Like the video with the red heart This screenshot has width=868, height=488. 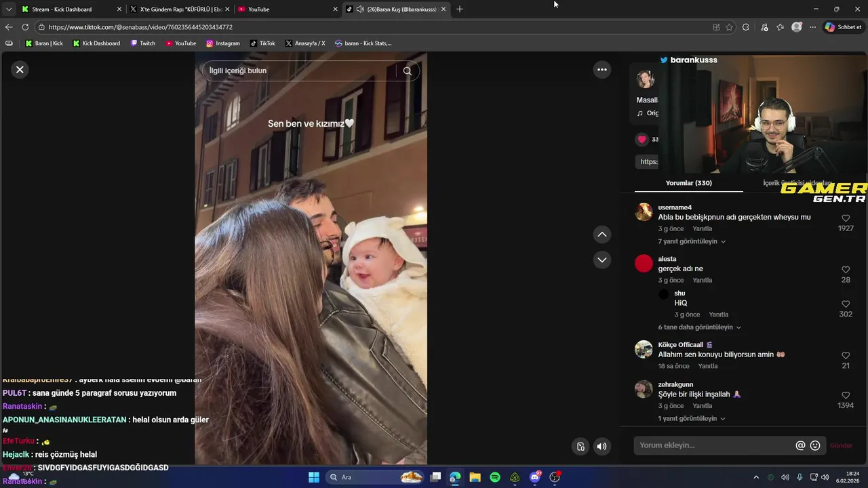(x=642, y=140)
